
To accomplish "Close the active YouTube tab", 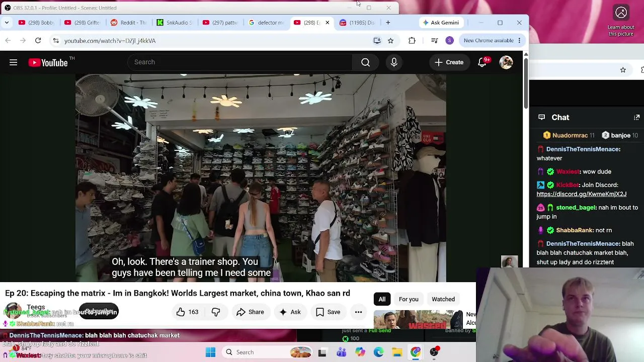I will pos(327,23).
